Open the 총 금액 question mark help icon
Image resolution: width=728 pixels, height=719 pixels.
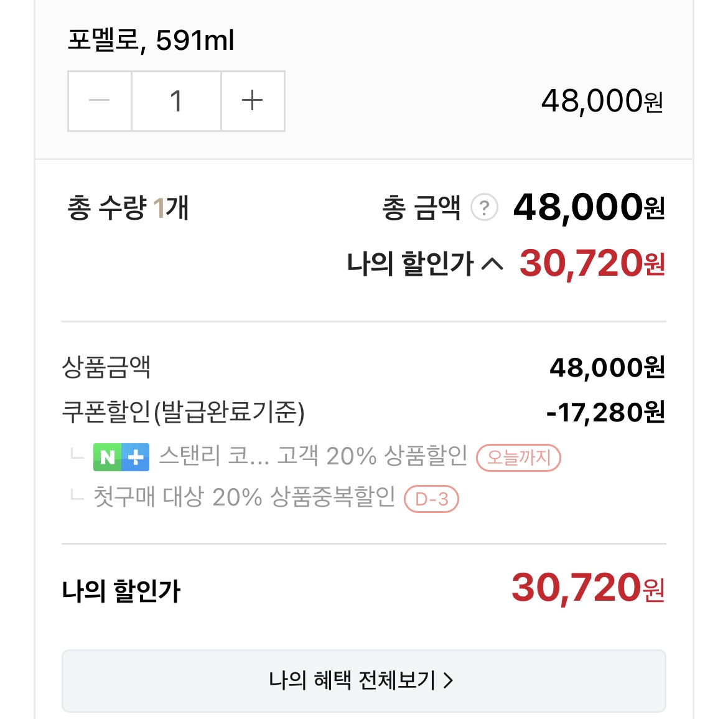click(484, 208)
